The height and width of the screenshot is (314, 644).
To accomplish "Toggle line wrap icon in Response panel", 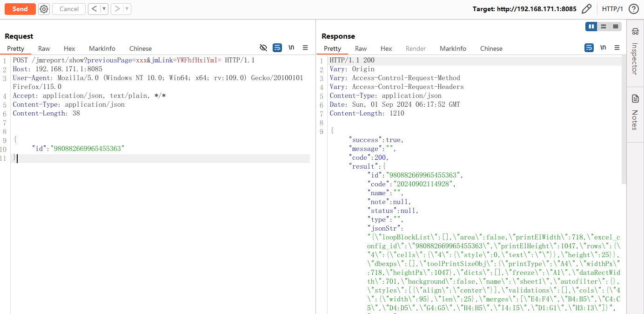I will pyautogui.click(x=589, y=48).
